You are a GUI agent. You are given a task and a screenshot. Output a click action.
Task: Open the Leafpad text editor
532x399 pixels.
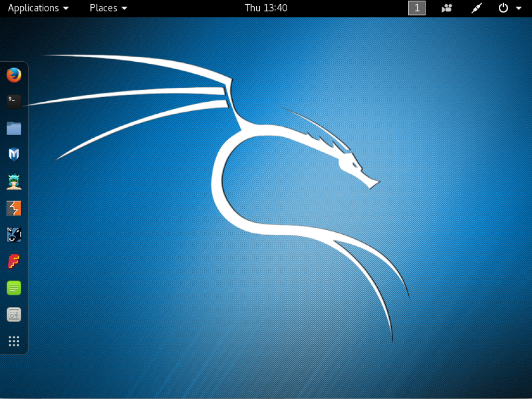14,287
